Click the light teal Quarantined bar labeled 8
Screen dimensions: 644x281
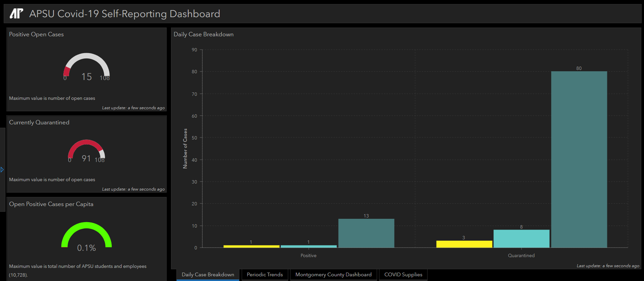[521, 239]
